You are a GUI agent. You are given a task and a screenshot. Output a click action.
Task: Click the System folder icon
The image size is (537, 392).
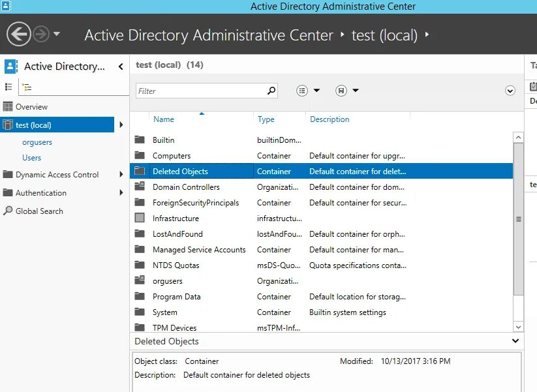140,312
